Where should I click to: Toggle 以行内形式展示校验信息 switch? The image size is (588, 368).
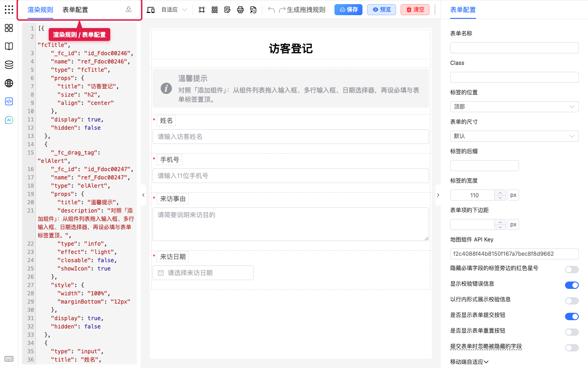tap(572, 301)
